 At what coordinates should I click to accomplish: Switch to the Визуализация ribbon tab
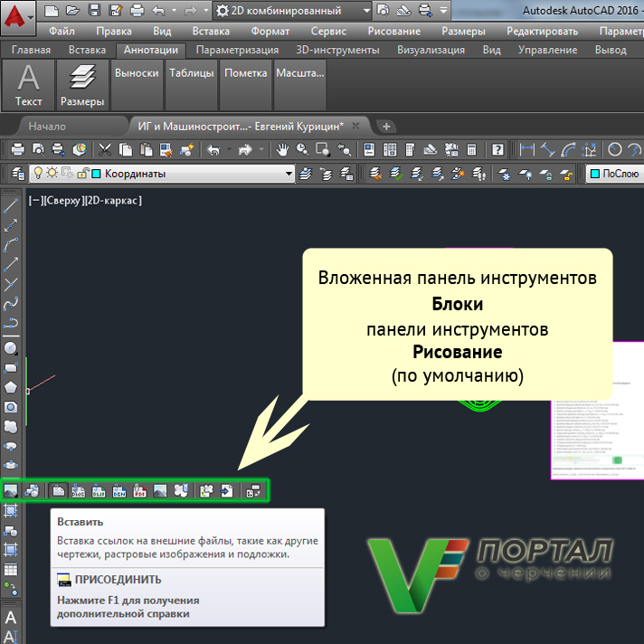431,50
